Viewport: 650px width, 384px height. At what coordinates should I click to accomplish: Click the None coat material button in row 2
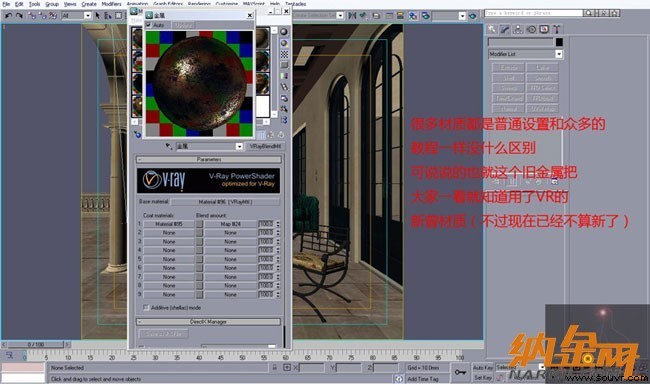(x=169, y=233)
